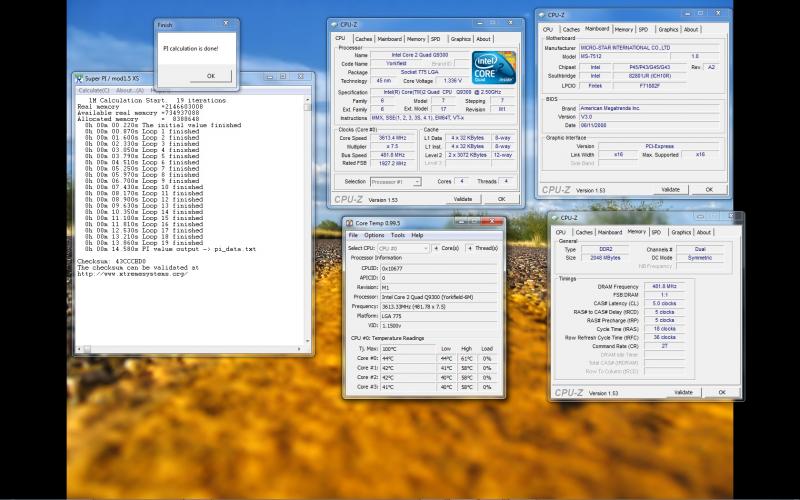800x500 pixels.
Task: Select CPU tab in CPU-Z Mainboard window
Action: (548, 30)
